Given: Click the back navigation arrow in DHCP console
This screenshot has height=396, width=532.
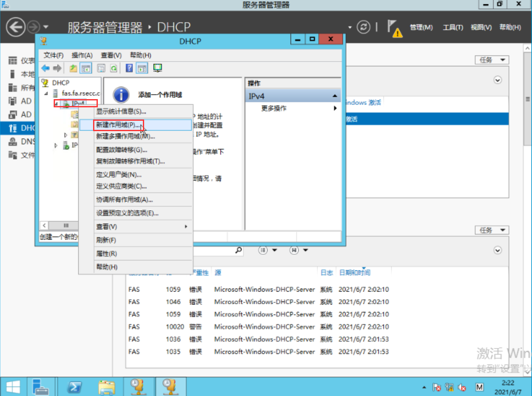Looking at the screenshot, I should click(45, 68).
